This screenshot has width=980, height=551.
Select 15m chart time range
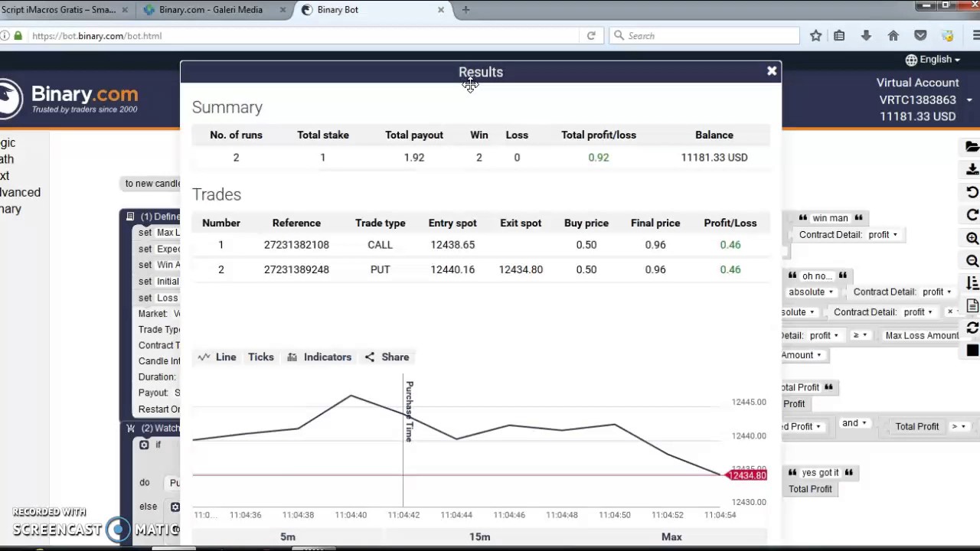point(480,536)
